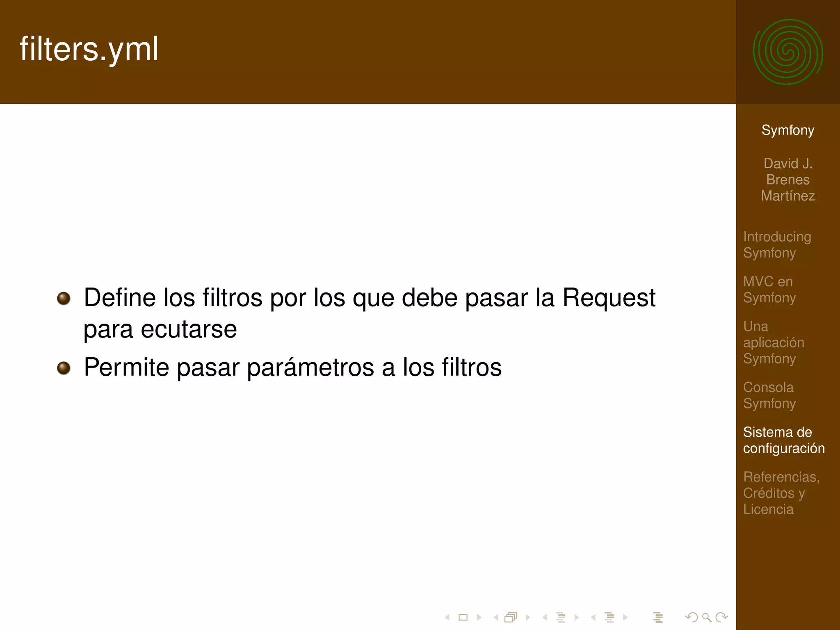Go to next section arrow
This screenshot has width=840, height=630.
(x=625, y=617)
